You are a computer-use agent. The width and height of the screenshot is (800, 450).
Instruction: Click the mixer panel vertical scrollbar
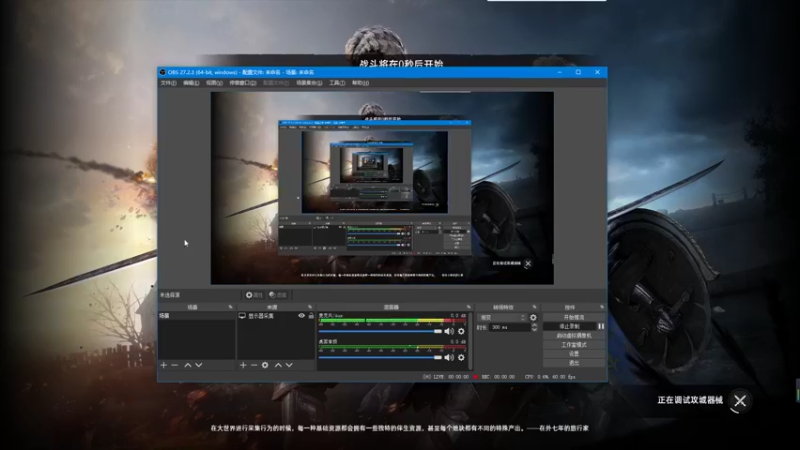470,340
